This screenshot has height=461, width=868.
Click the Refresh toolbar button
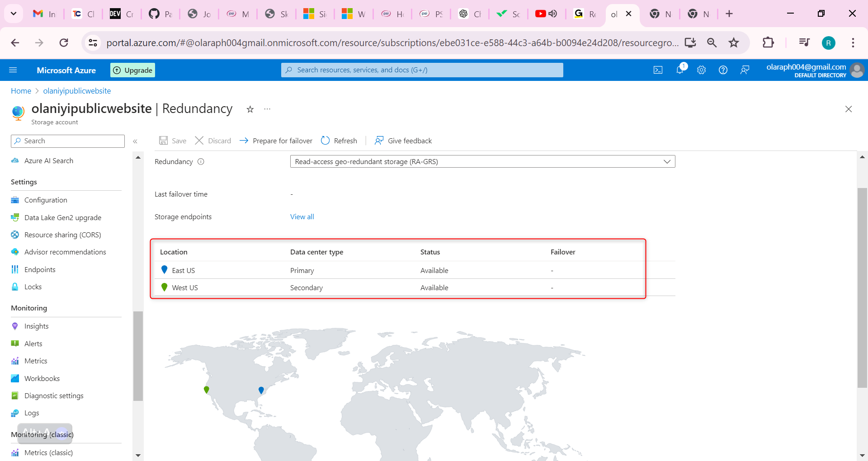pos(339,141)
